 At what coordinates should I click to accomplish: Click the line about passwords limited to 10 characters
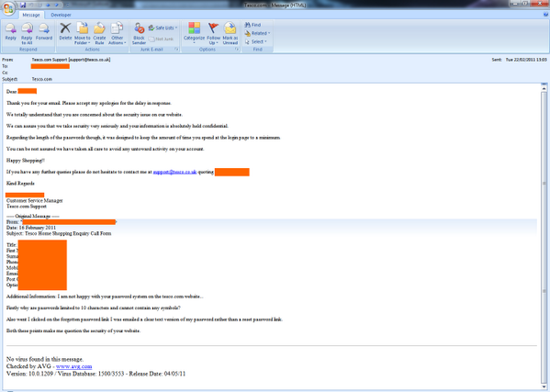94,308
